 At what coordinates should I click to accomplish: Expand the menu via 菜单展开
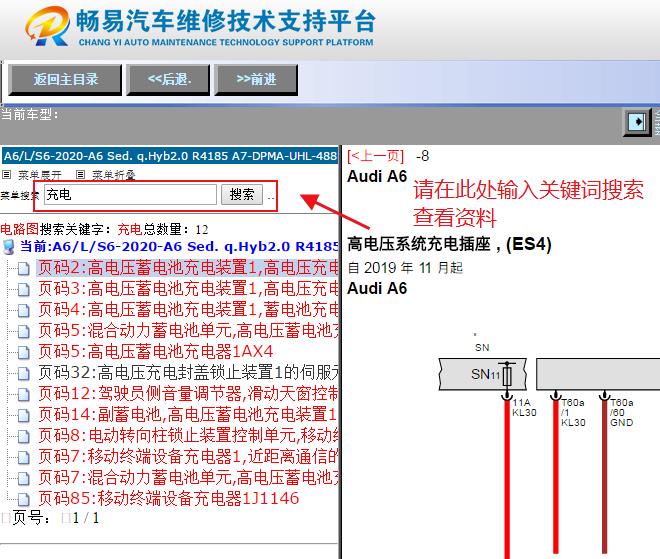click(40, 175)
